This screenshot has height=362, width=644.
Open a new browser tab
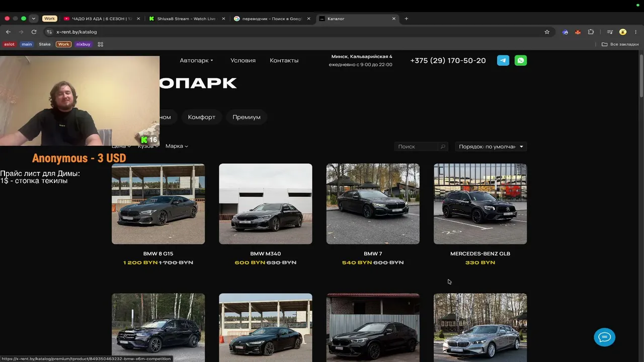click(x=407, y=19)
